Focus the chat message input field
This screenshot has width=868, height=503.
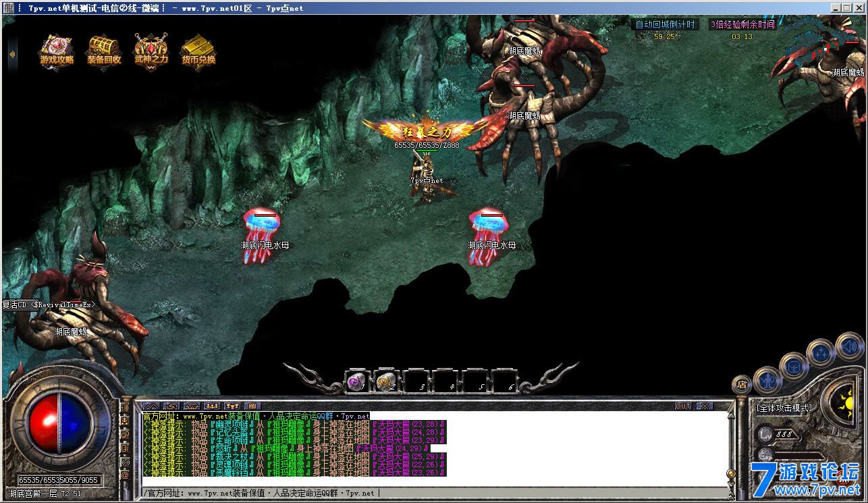coord(435,493)
